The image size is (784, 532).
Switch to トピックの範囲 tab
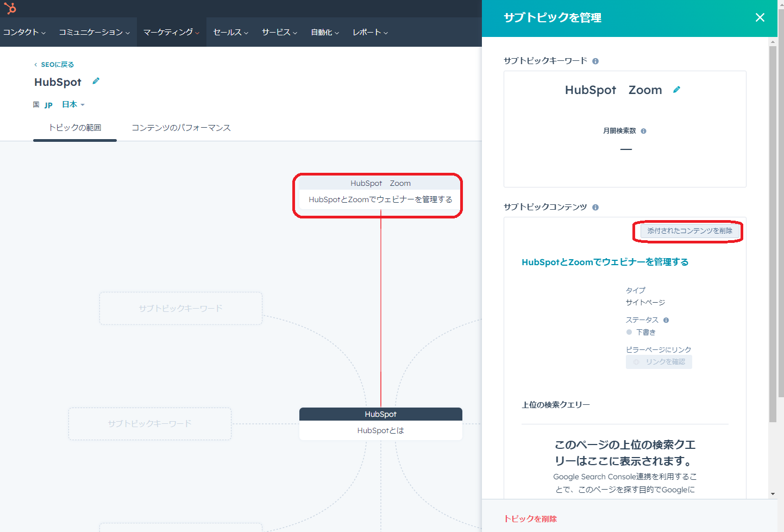click(75, 128)
